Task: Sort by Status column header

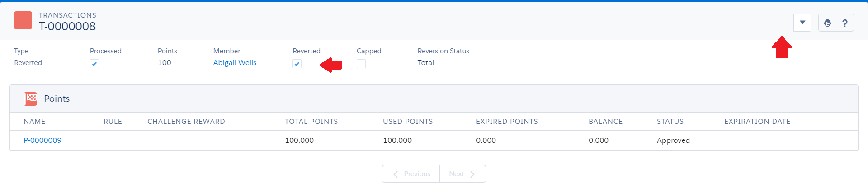Action: (x=670, y=122)
